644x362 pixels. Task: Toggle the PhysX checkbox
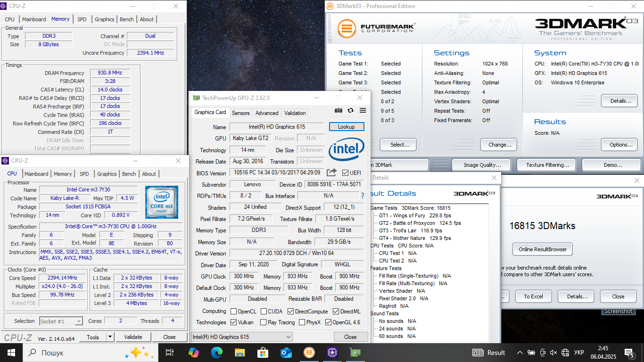(301, 322)
